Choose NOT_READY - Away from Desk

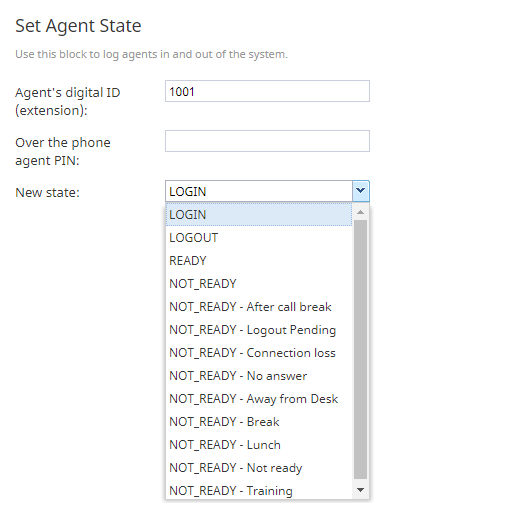(x=259, y=399)
